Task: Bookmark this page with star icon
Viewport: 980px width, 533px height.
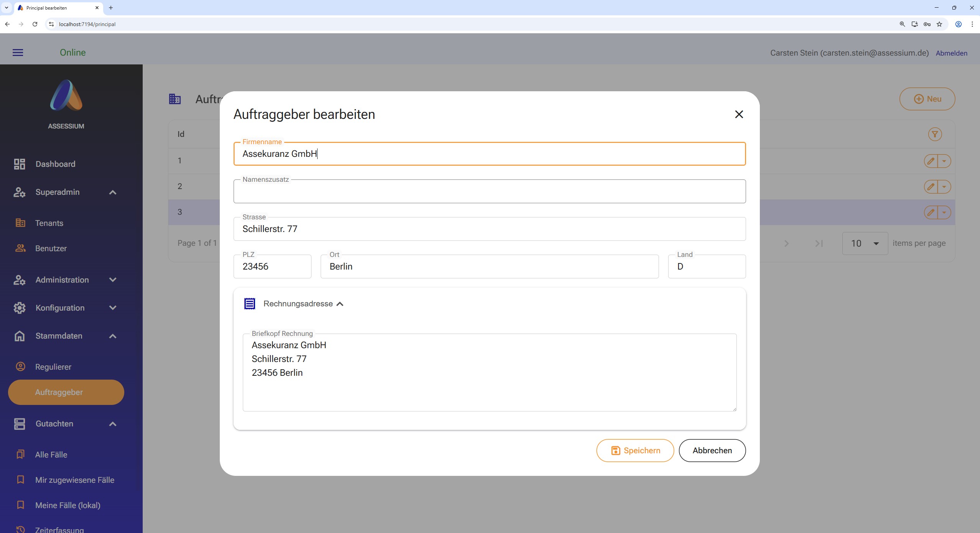Action: (939, 24)
